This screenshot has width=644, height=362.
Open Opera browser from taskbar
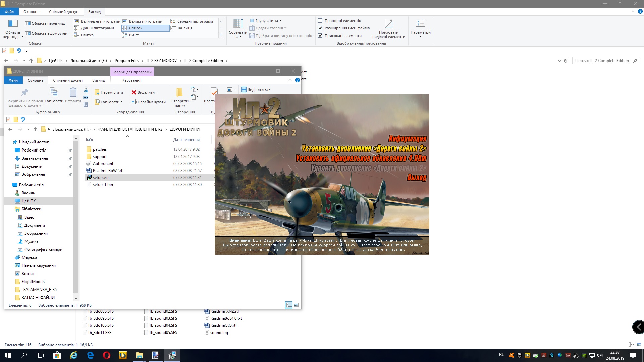(x=106, y=355)
